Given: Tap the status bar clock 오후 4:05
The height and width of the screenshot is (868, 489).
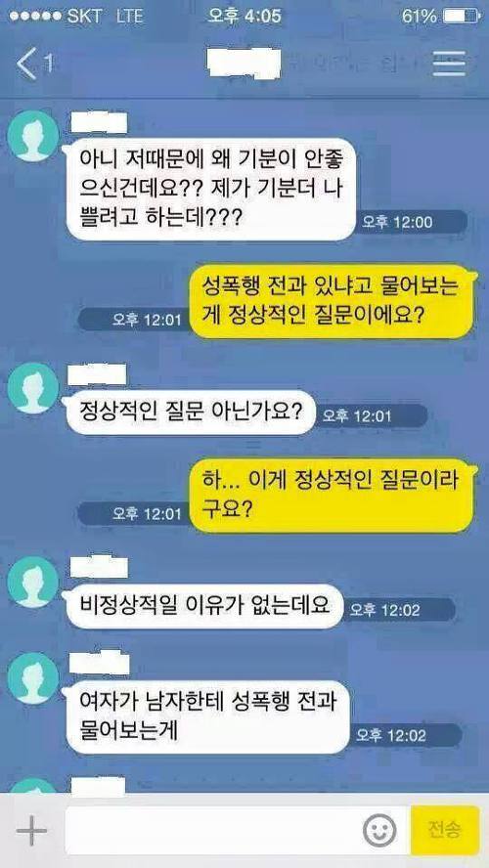Looking at the screenshot, I should tap(244, 16).
